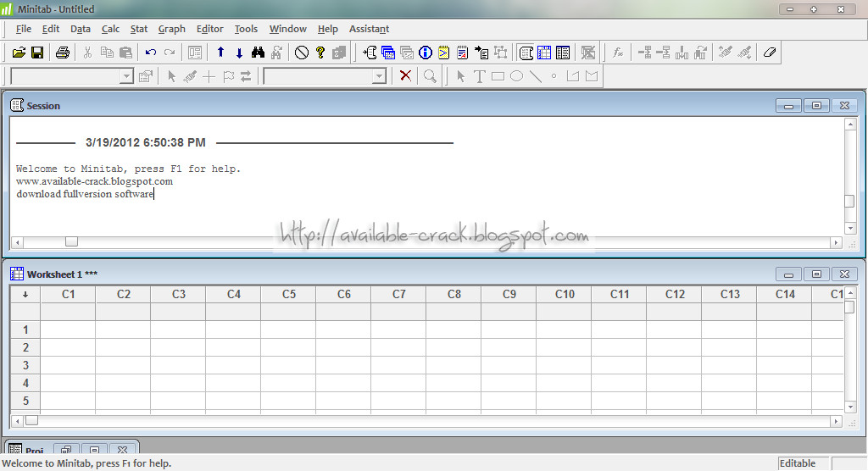Print the Session window
Viewport: 868px width, 471px height.
[x=63, y=53]
